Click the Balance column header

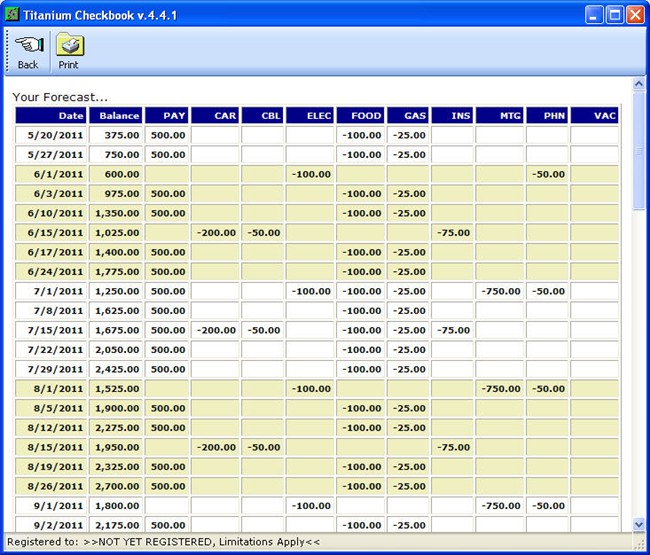point(116,116)
